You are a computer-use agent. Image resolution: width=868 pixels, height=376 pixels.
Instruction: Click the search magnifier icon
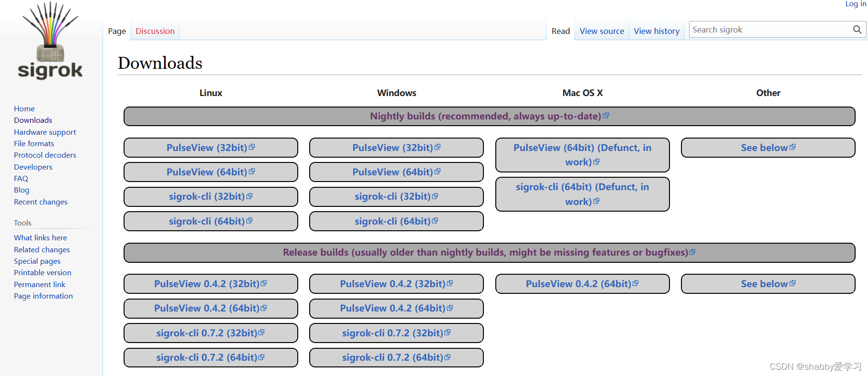[x=857, y=30]
